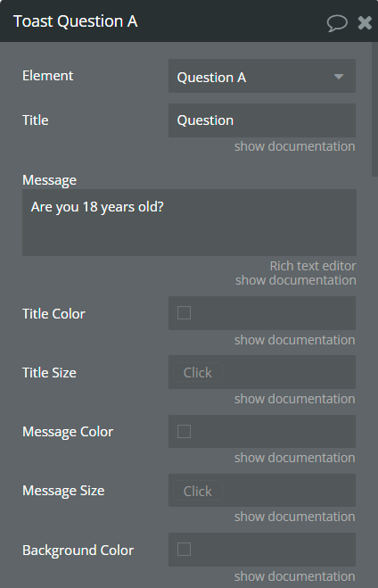Close the Toast Question A panel
Screen dimensions: 378x588
click(x=365, y=23)
